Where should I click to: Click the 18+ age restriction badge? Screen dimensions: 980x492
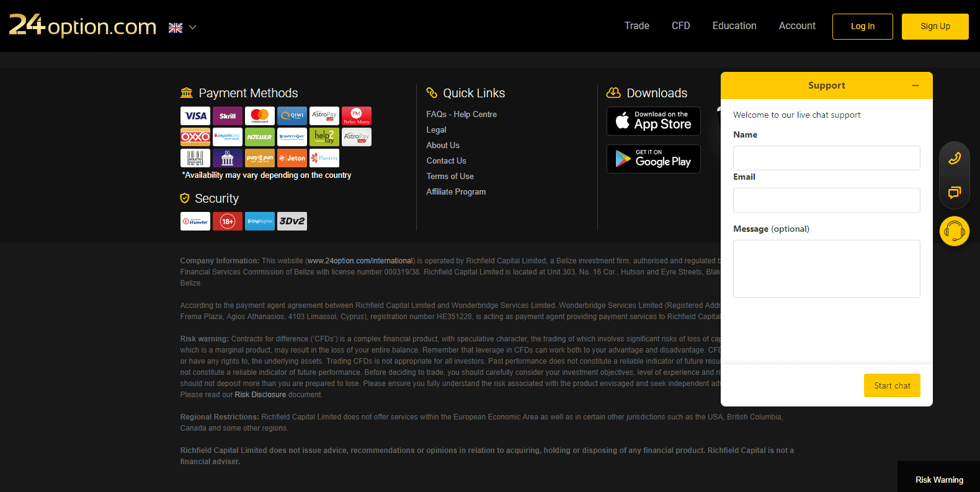[x=228, y=221]
